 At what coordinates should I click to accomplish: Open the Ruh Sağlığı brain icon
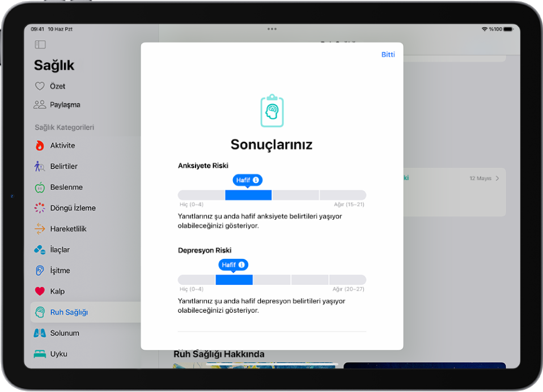coord(40,312)
